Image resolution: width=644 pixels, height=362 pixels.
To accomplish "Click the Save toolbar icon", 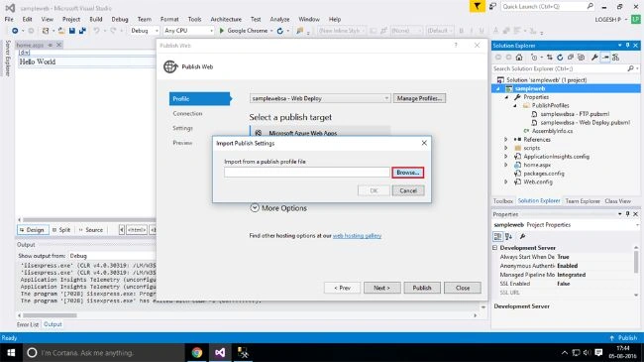I will pyautogui.click(x=72, y=31).
